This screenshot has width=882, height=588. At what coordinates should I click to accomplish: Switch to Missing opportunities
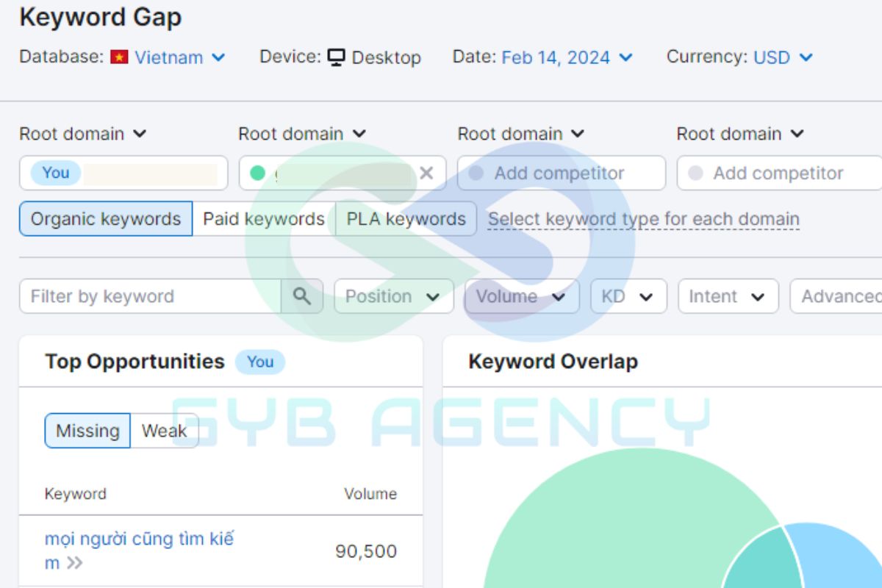click(87, 431)
